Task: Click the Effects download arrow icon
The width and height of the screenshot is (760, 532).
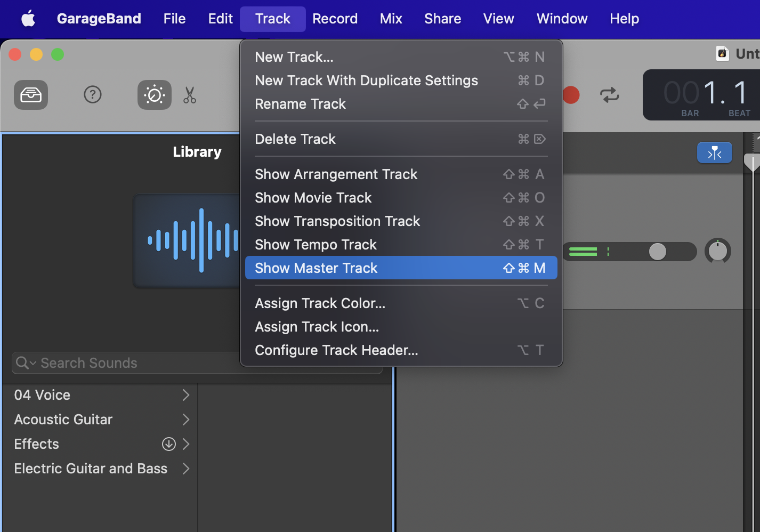Action: coord(169,444)
